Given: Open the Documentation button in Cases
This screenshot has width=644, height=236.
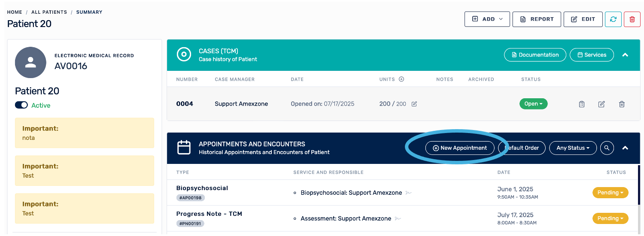Looking at the screenshot, I should [x=535, y=55].
